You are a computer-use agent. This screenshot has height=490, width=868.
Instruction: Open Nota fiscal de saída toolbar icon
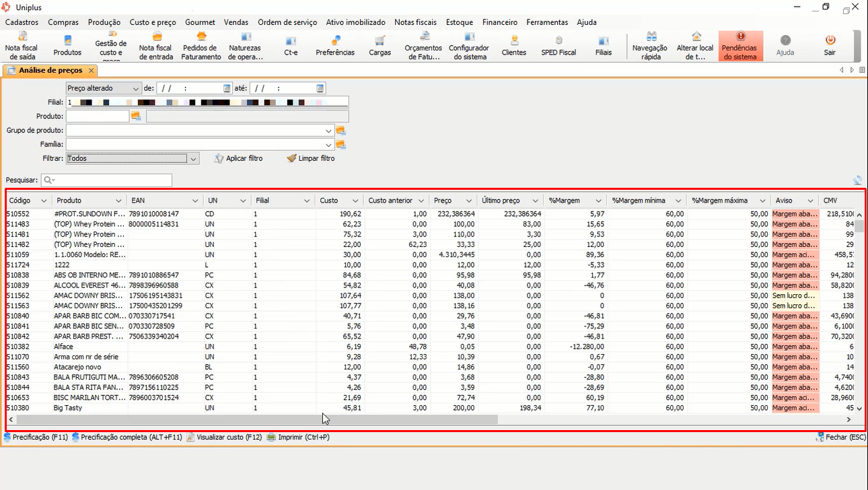(22, 46)
